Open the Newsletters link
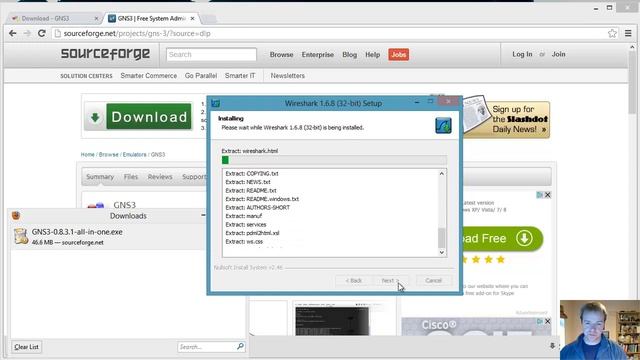Viewport: 640px width, 360px height. tap(287, 76)
